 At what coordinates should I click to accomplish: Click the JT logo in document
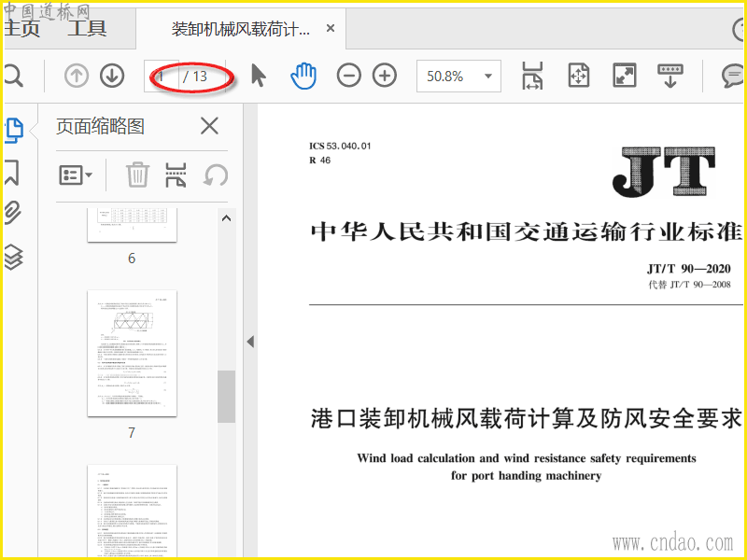point(664,172)
